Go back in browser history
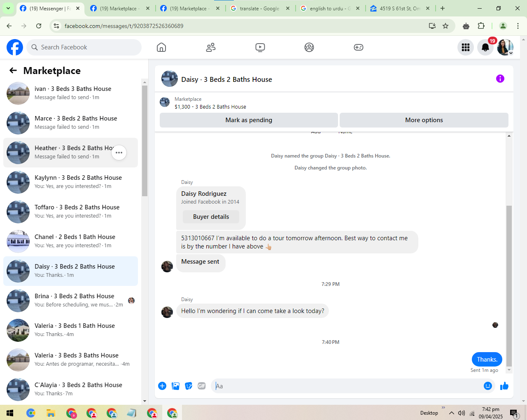 pos(9,26)
